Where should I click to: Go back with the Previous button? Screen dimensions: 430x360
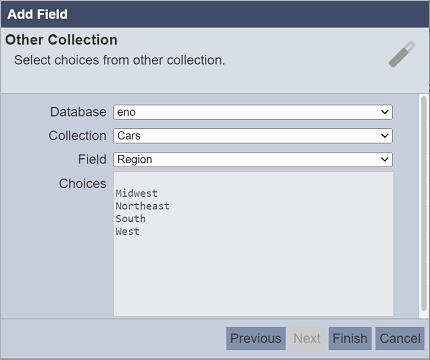pos(256,338)
